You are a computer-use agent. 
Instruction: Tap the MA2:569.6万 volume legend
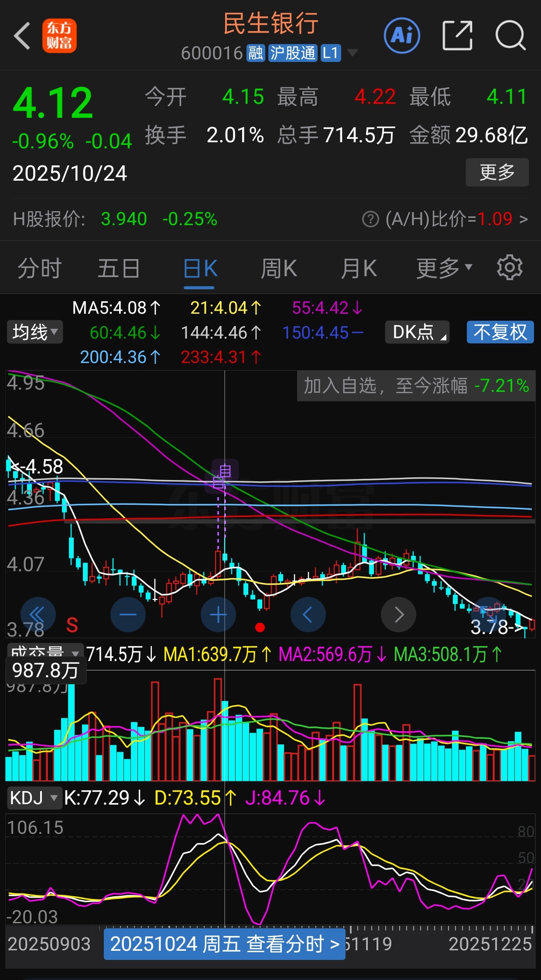tap(333, 654)
